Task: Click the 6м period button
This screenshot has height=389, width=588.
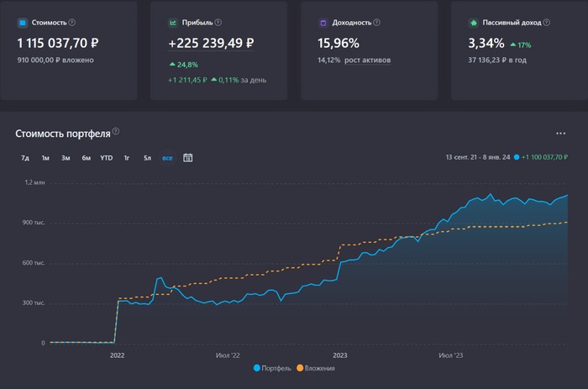Action: pyautogui.click(x=86, y=158)
